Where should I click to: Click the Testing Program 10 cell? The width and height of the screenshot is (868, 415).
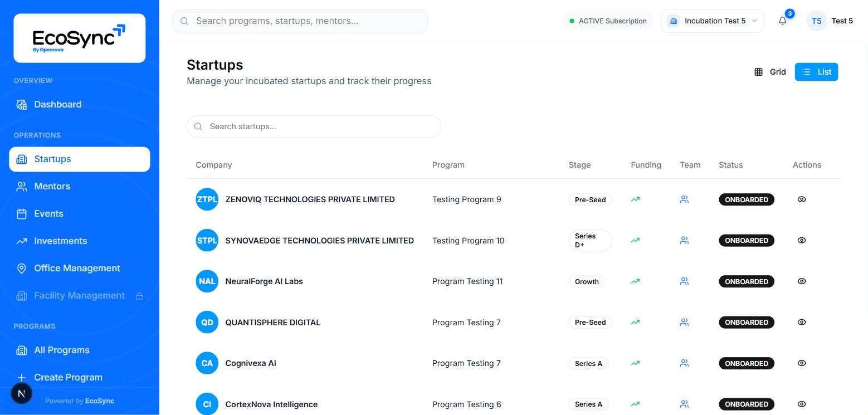(x=468, y=241)
